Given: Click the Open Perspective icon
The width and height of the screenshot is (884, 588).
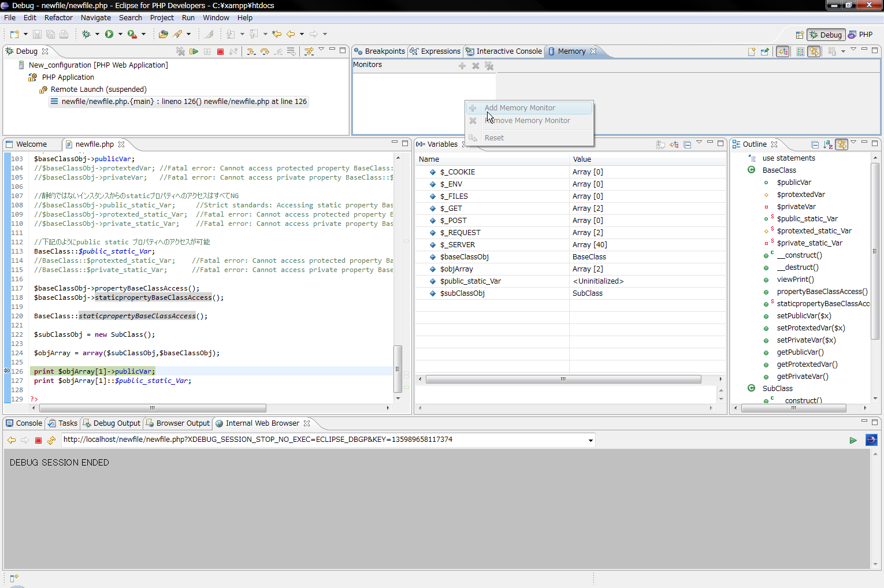Looking at the screenshot, I should tap(800, 35).
